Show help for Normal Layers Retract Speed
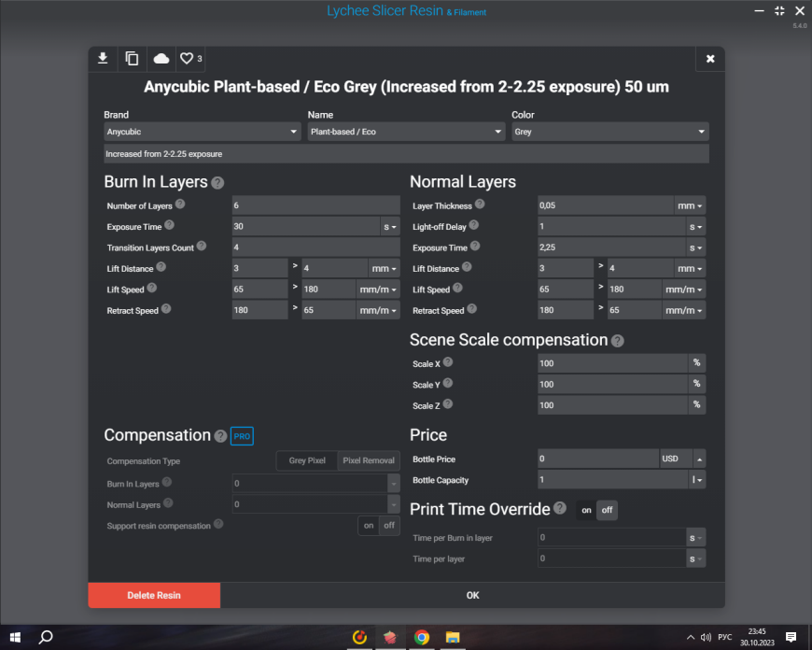 click(x=471, y=308)
